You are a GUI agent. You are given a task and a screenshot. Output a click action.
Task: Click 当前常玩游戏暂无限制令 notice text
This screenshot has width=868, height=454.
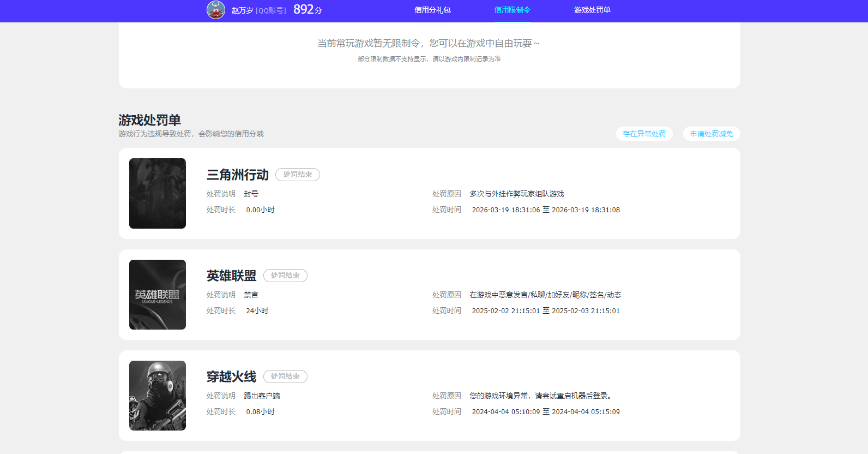click(429, 43)
